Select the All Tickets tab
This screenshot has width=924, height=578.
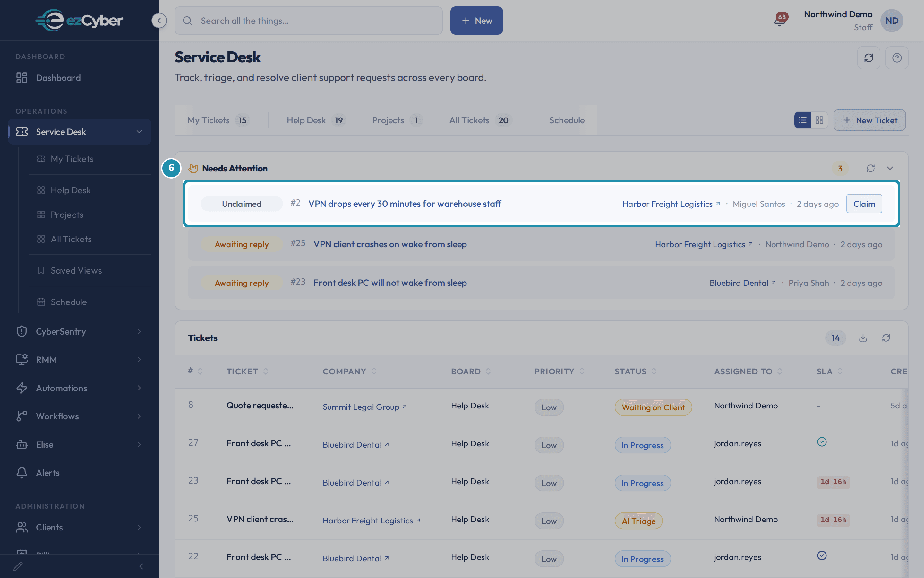pyautogui.click(x=480, y=120)
